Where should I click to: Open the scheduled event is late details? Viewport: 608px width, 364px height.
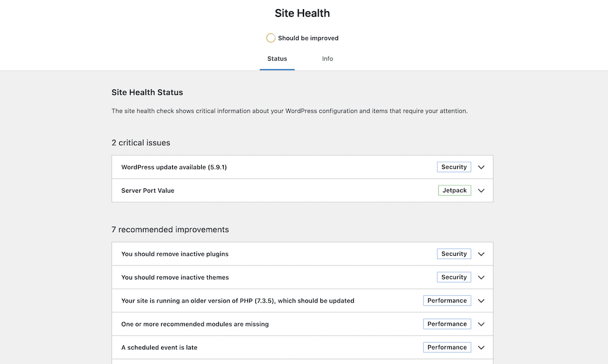click(x=481, y=347)
